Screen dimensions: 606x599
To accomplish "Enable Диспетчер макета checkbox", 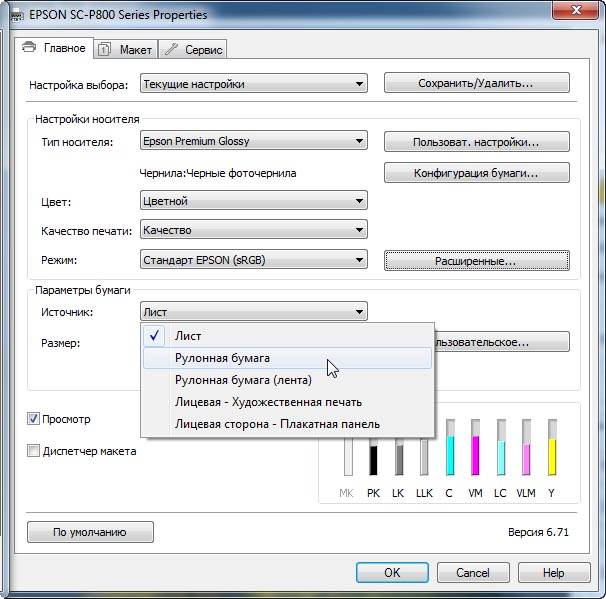I will (33, 451).
